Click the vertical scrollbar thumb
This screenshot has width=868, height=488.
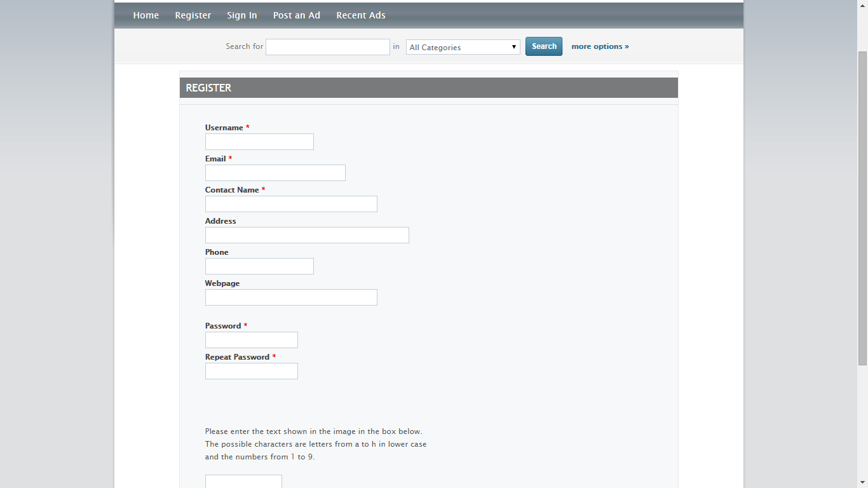(x=862, y=207)
